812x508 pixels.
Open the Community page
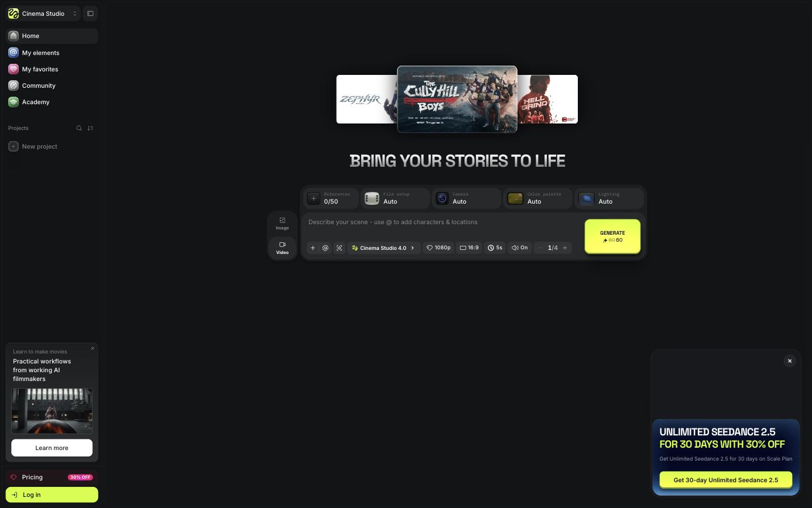click(52, 85)
